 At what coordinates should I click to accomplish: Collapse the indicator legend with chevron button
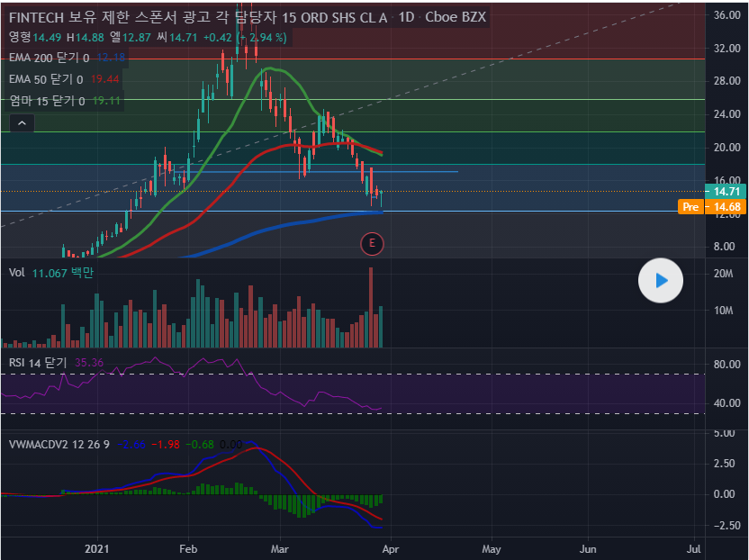click(x=21, y=123)
